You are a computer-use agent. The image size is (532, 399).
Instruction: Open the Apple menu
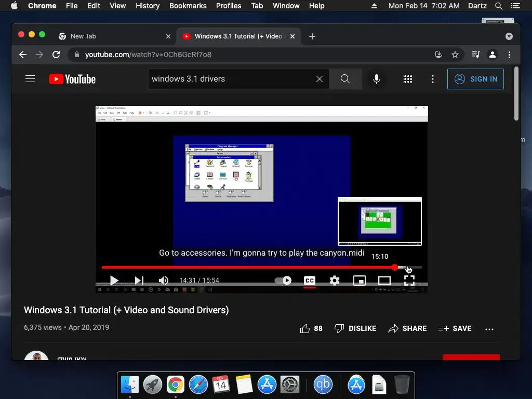point(14,6)
